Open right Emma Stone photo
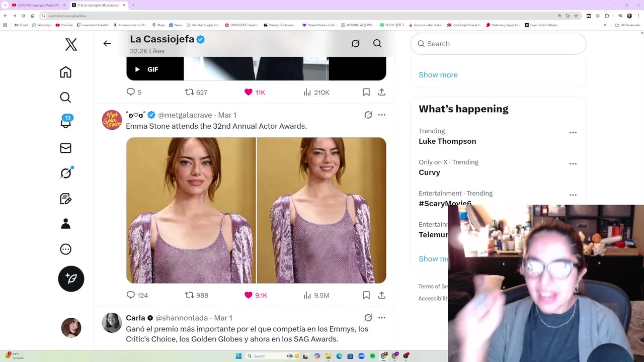This screenshot has width=644, height=362. click(321, 210)
